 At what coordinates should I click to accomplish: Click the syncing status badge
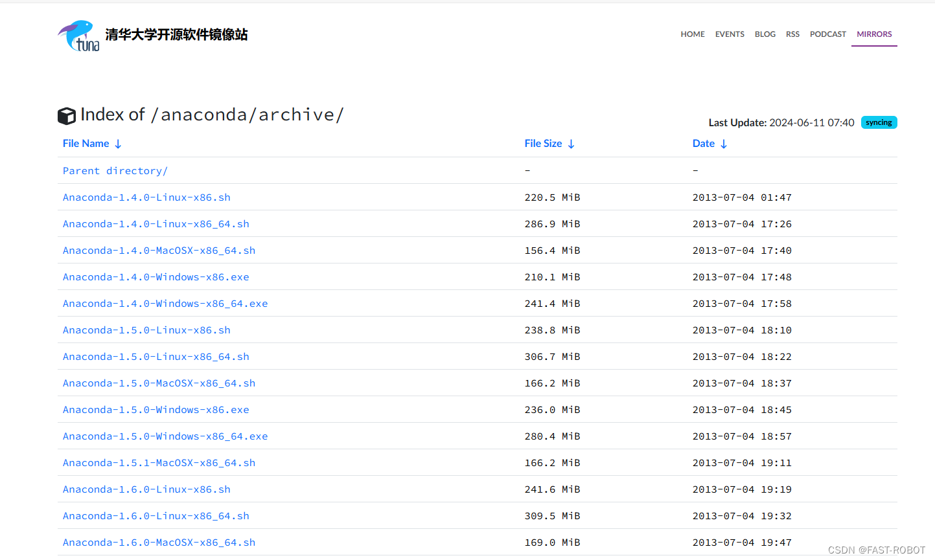pos(879,122)
